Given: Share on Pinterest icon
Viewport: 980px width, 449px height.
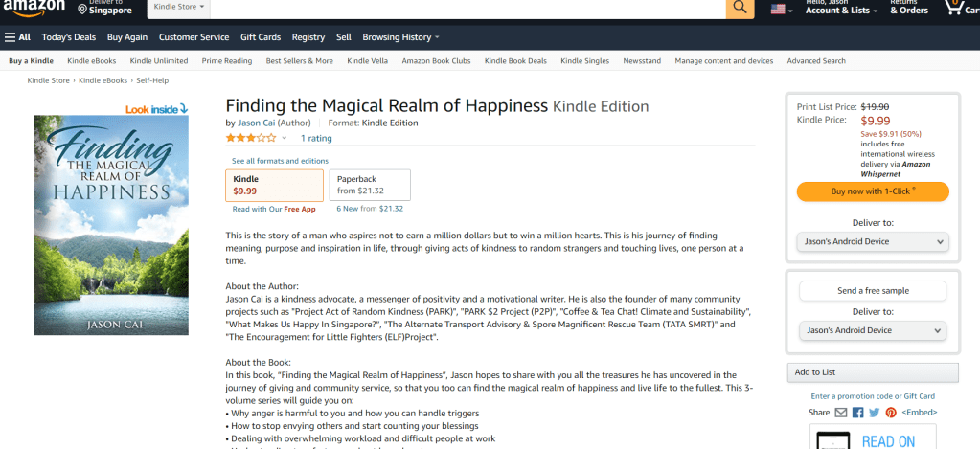Looking at the screenshot, I should tap(891, 413).
